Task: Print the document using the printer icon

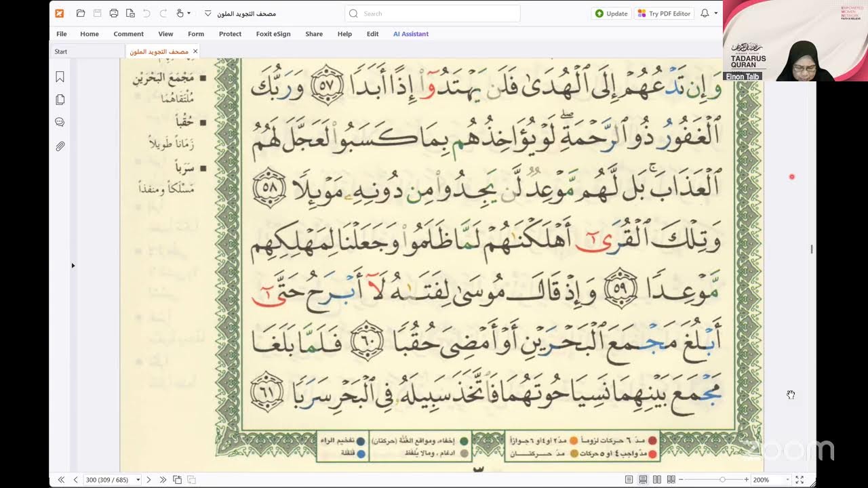Action: (114, 14)
